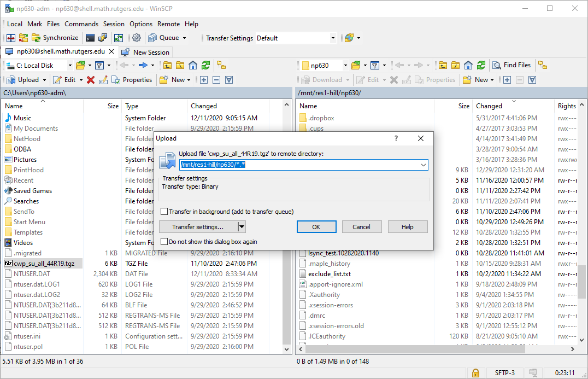Open the console terminal icon
The image size is (588, 379).
coord(90,38)
